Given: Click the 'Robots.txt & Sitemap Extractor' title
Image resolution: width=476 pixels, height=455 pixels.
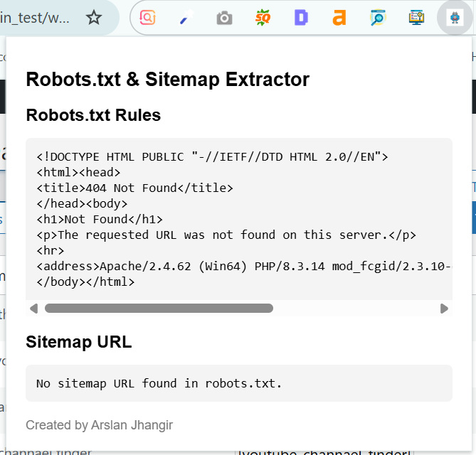Looking at the screenshot, I should 167,79.
